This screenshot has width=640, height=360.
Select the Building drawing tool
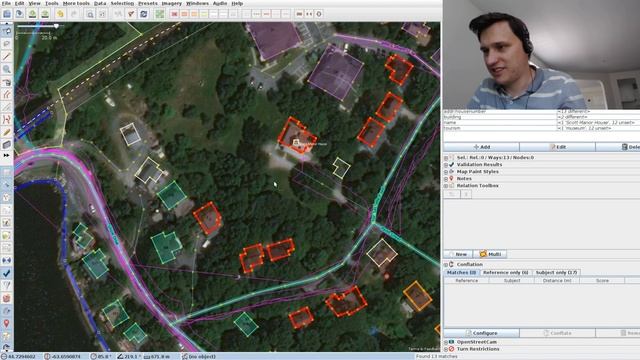[7, 145]
